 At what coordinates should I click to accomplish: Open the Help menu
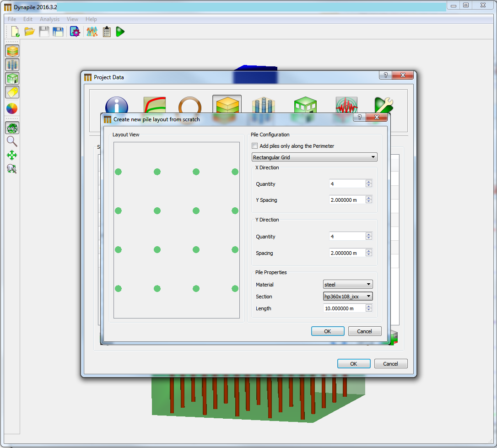click(x=91, y=19)
